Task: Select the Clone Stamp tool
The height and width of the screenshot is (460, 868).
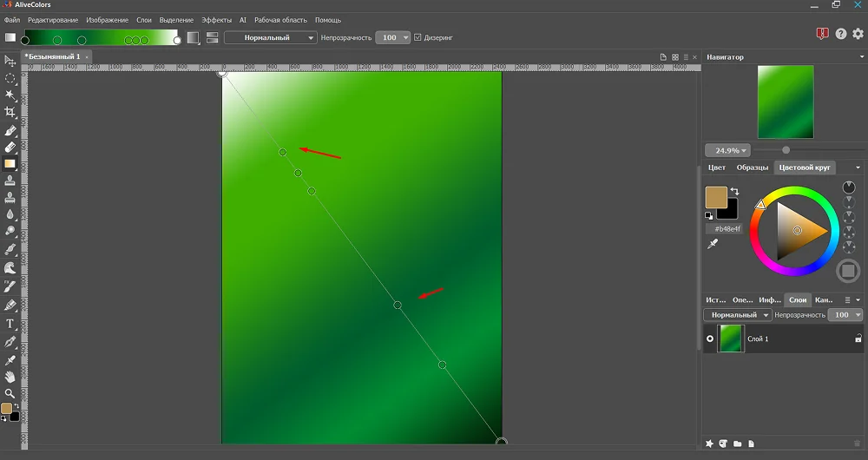Action: tap(10, 181)
